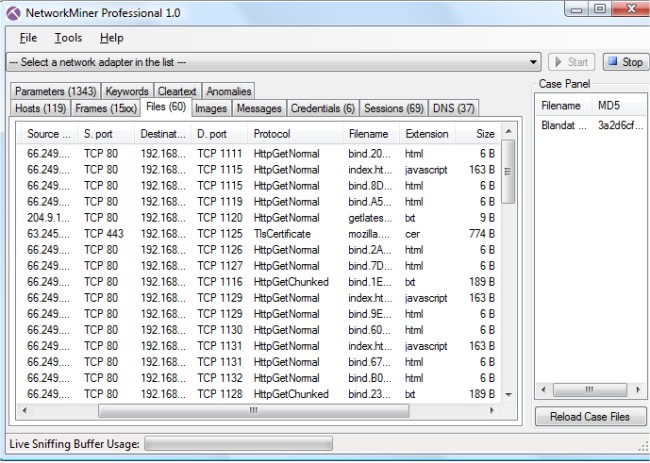Click the NetworkMiner title bar logo icon
Viewport: 650px width, 463px height.
click(13, 13)
